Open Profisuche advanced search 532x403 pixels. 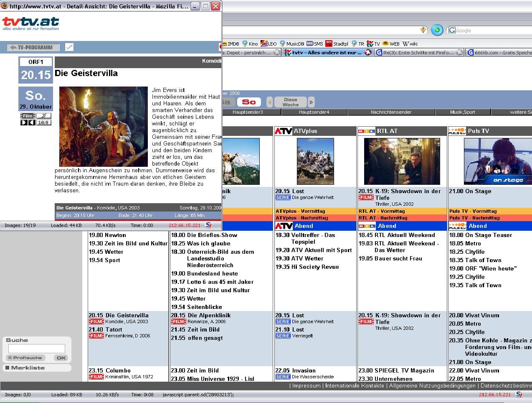coord(25,358)
